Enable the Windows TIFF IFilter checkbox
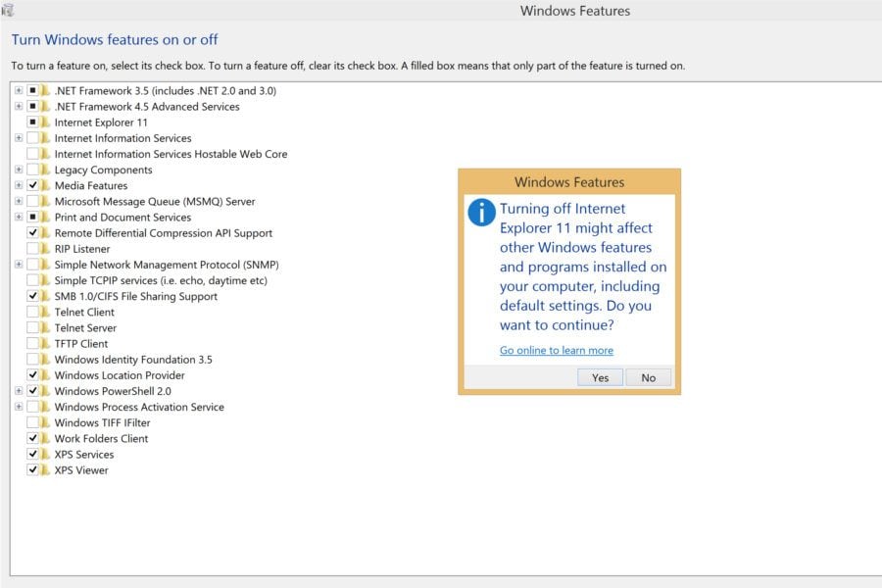The width and height of the screenshot is (882, 588). click(32, 422)
